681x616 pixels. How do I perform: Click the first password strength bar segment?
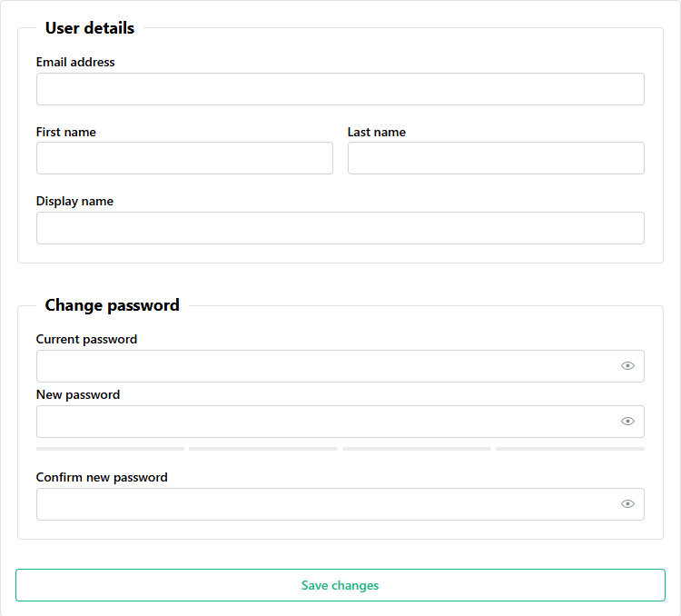(x=110, y=449)
